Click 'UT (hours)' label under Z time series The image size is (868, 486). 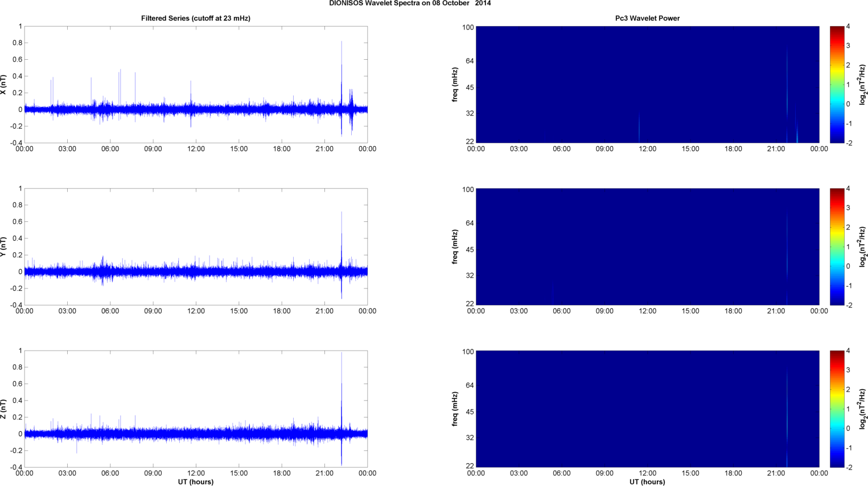click(x=196, y=481)
